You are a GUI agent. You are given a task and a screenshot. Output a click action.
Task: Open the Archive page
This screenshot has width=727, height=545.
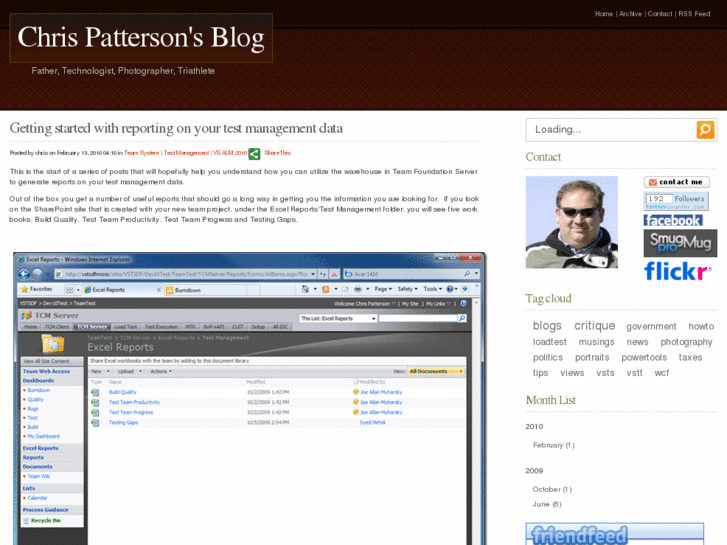[x=630, y=14]
